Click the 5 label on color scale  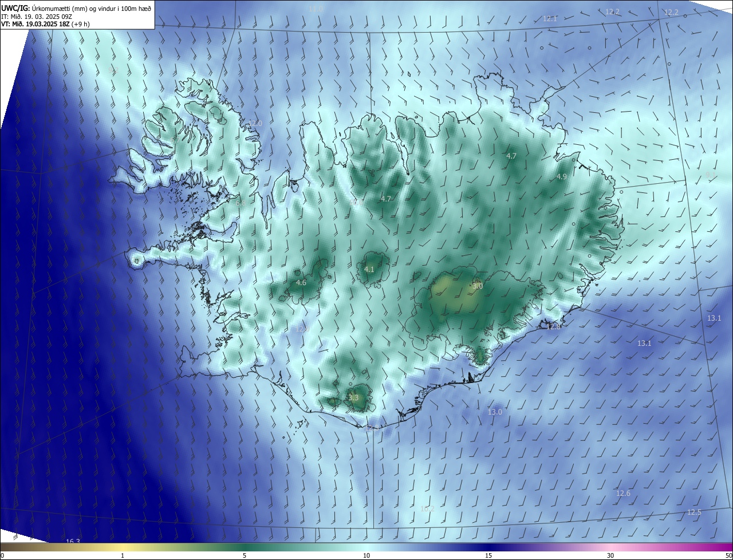tap(245, 556)
